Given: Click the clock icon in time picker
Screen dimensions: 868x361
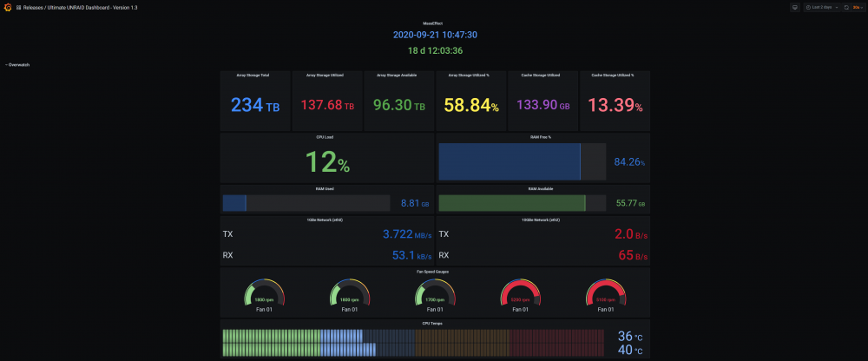Looking at the screenshot, I should coord(808,7).
